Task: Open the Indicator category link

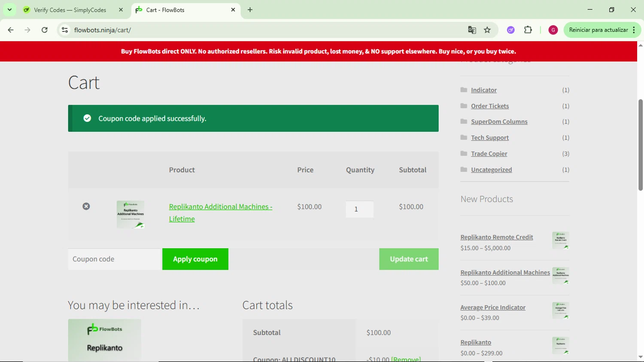Action: coord(484,90)
